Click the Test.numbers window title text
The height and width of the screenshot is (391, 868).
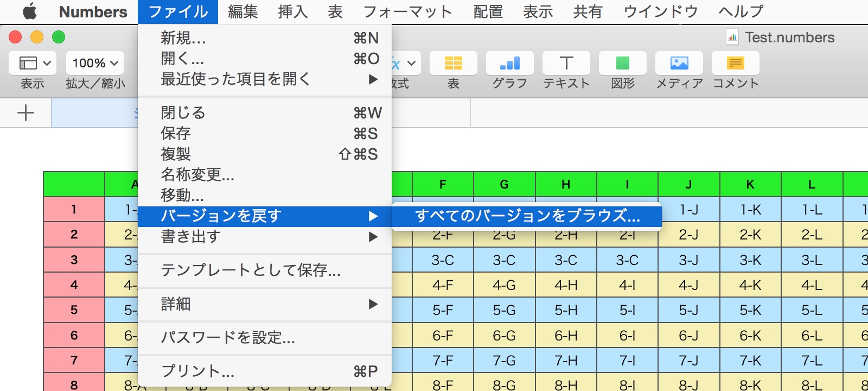click(790, 37)
